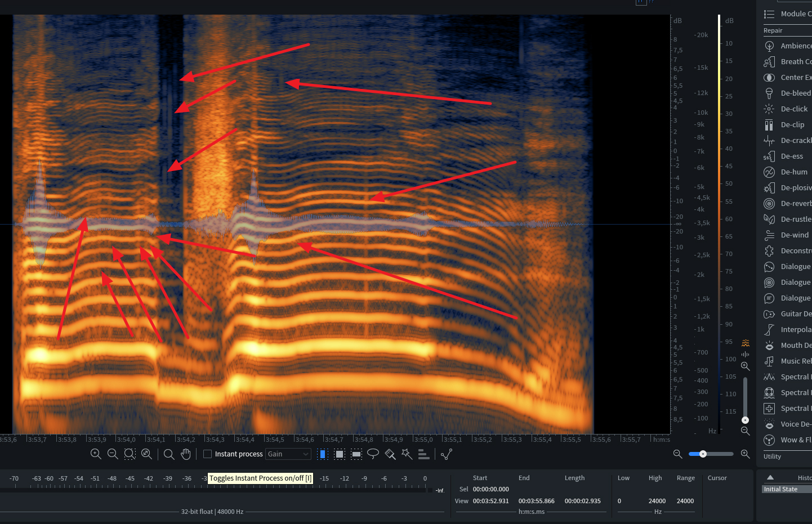The image size is (812, 524).
Task: Click the View end time 00:03:55.866
Action: coord(537,501)
